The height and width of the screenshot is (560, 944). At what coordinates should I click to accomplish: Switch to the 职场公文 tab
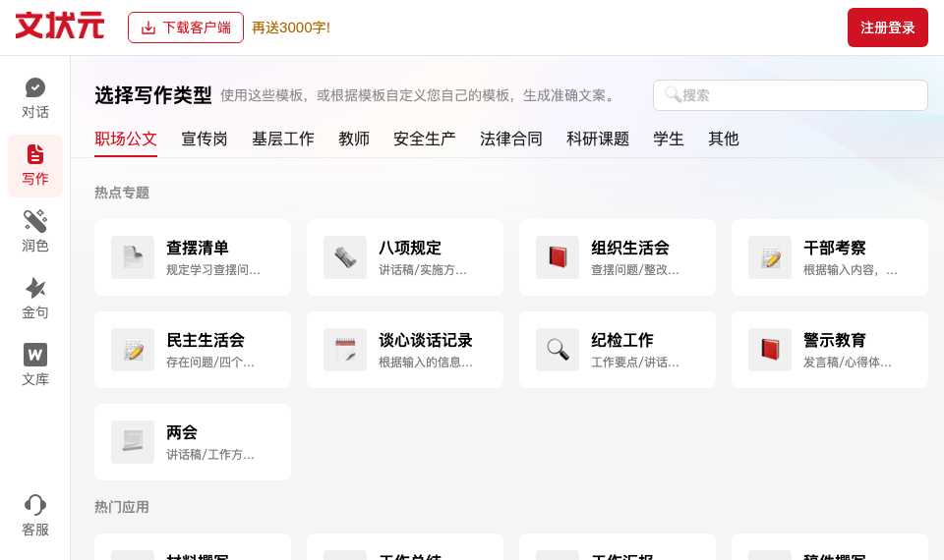tap(126, 139)
